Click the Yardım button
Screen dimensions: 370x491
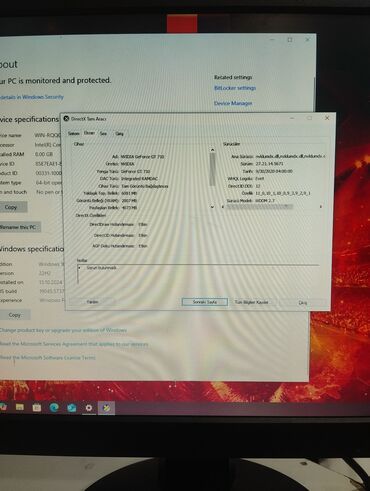pyautogui.click(x=92, y=302)
